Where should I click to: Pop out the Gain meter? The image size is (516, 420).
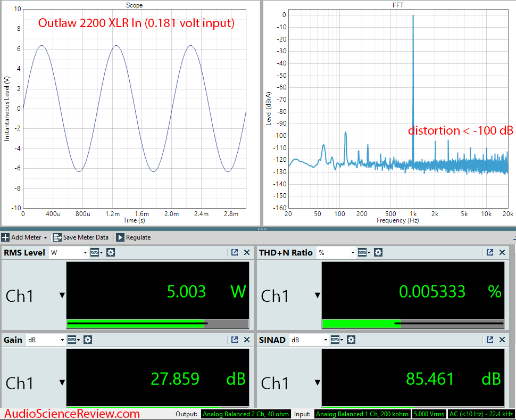point(234,340)
